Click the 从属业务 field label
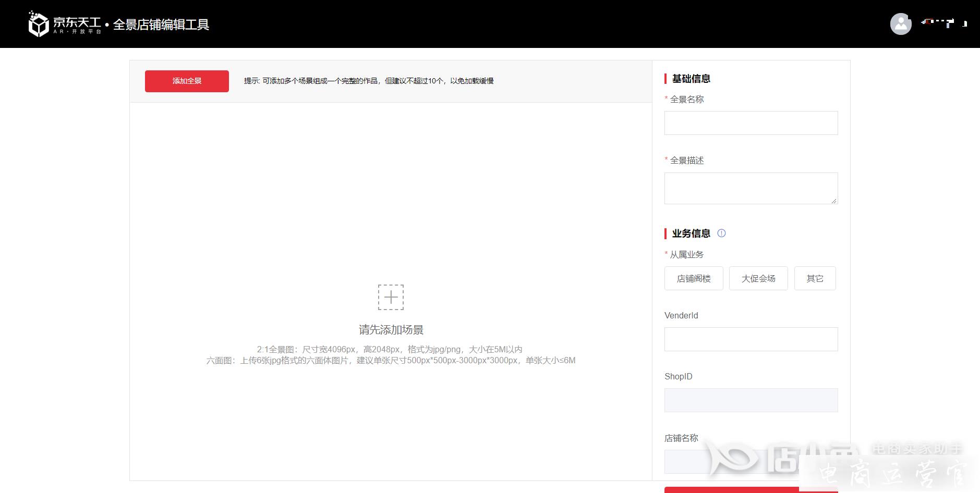Screen dimensions: 980x493 [x=686, y=254]
